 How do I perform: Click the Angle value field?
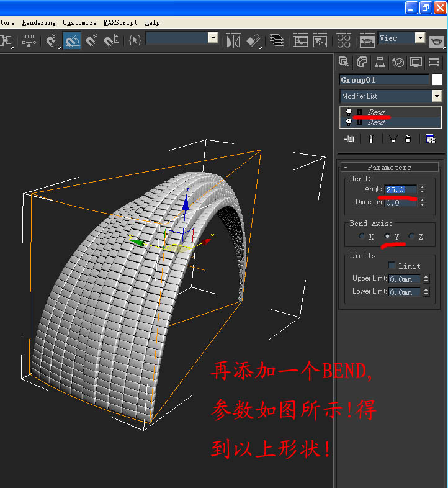point(401,189)
